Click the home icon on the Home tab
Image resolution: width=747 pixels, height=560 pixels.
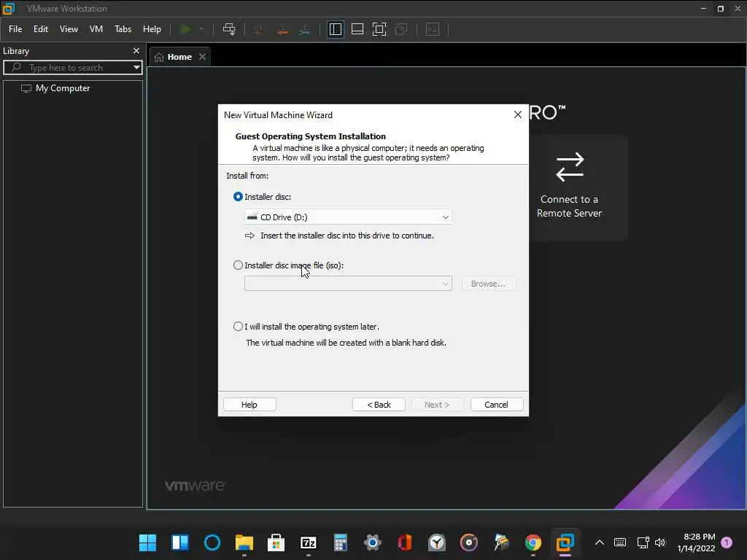(x=159, y=57)
